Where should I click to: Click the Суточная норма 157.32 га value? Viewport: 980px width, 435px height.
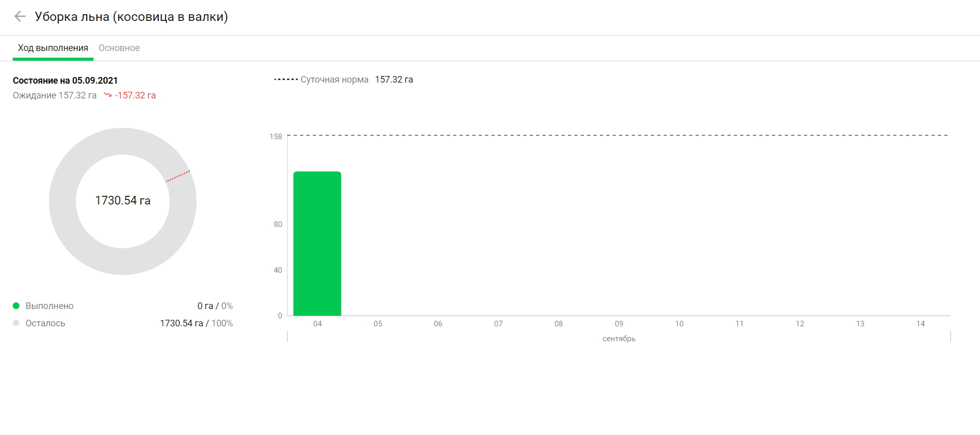[394, 80]
